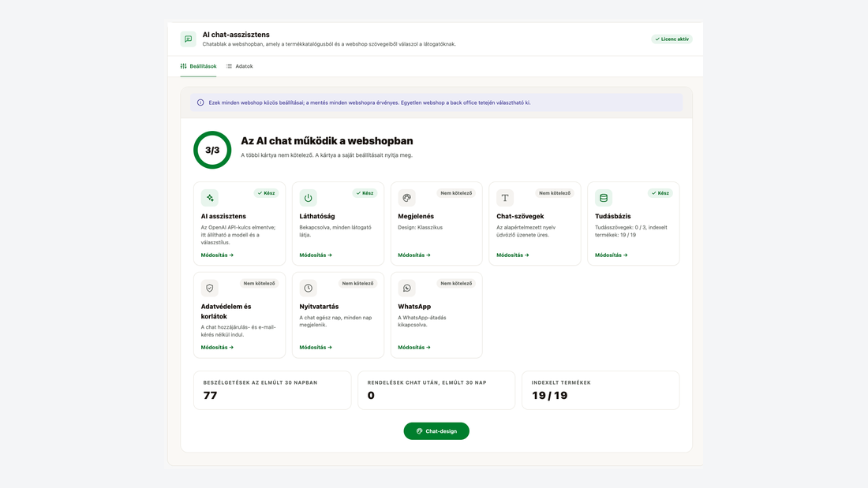Click the Tudásbázis card title
This screenshot has height=488, width=868.
pyautogui.click(x=613, y=216)
